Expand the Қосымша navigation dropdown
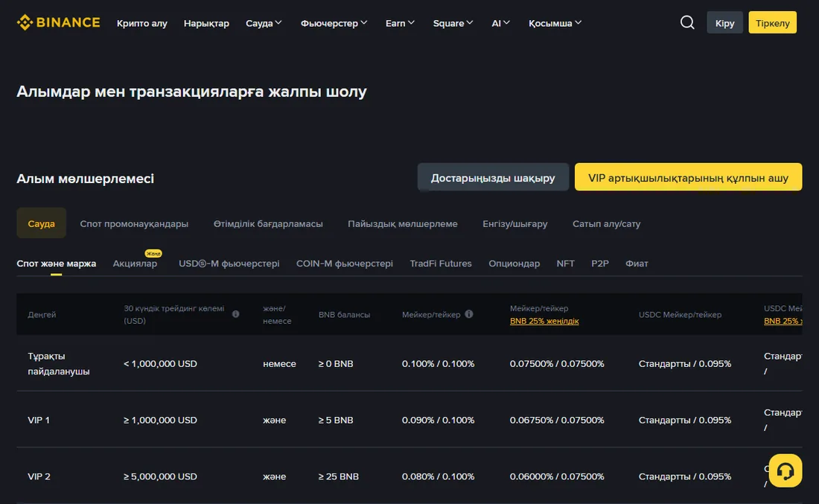 pyautogui.click(x=555, y=23)
